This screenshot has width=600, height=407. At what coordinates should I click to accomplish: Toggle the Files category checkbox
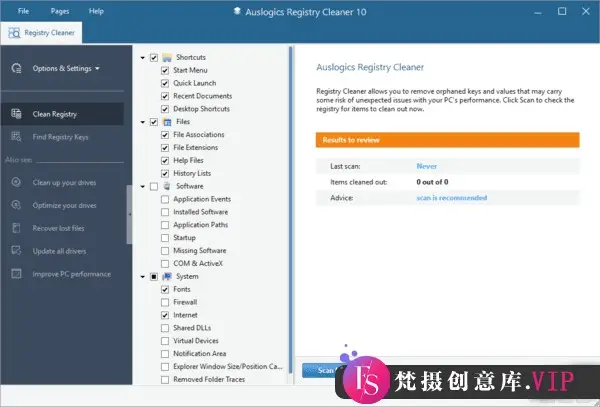(x=154, y=122)
